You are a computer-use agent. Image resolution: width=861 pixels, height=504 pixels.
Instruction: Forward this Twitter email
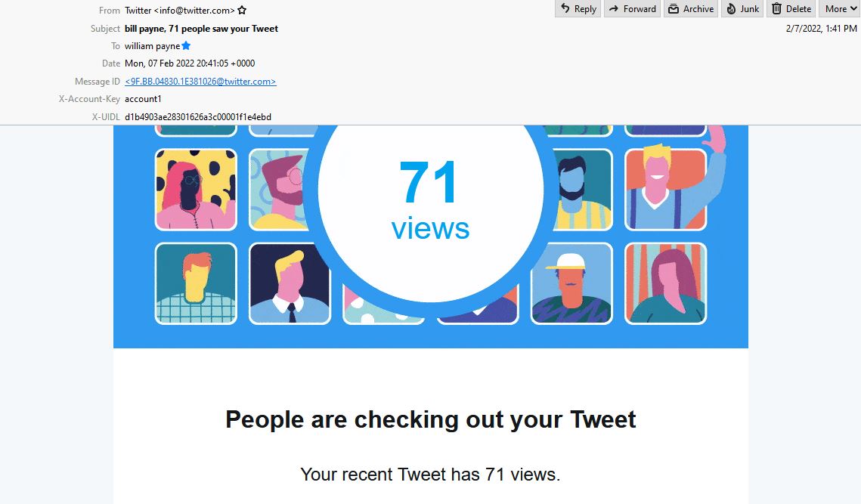[632, 9]
